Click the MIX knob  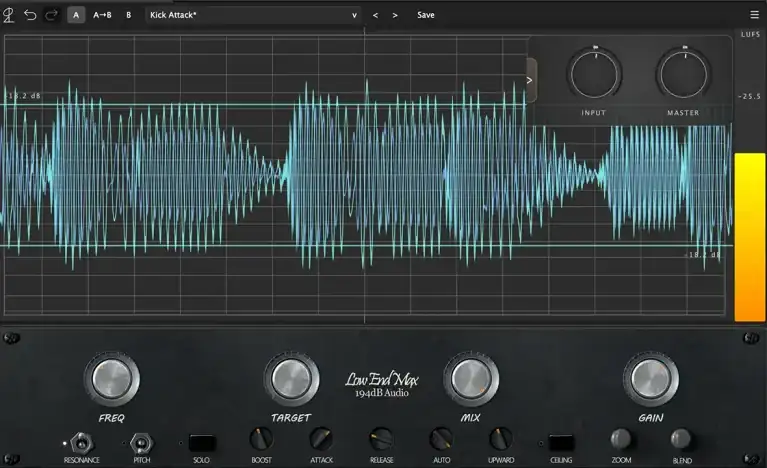click(471, 379)
